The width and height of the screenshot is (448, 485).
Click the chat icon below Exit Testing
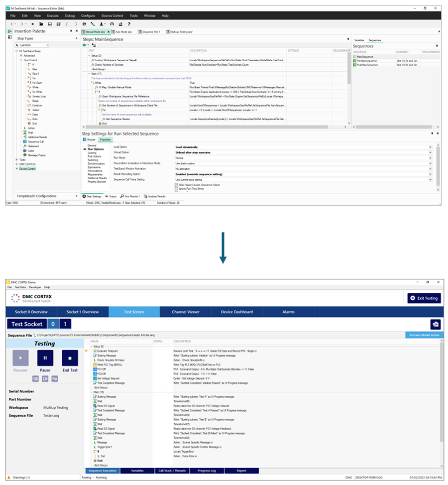click(x=436, y=325)
